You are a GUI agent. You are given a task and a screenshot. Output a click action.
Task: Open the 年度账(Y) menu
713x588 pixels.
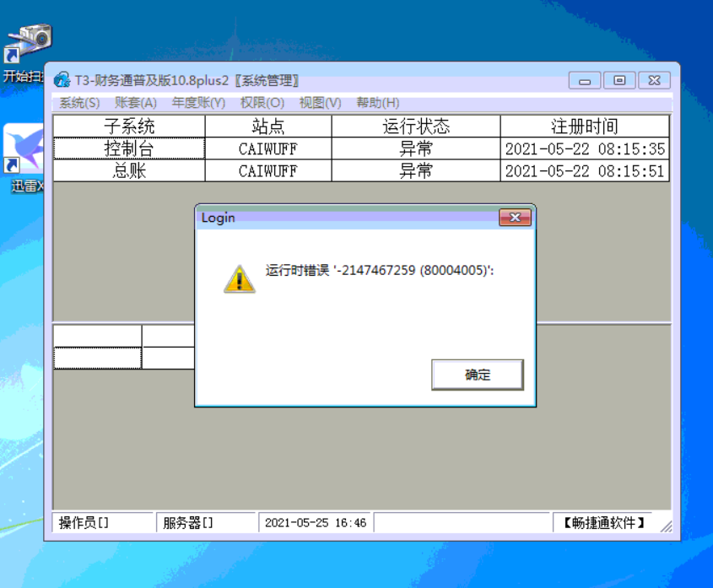198,103
